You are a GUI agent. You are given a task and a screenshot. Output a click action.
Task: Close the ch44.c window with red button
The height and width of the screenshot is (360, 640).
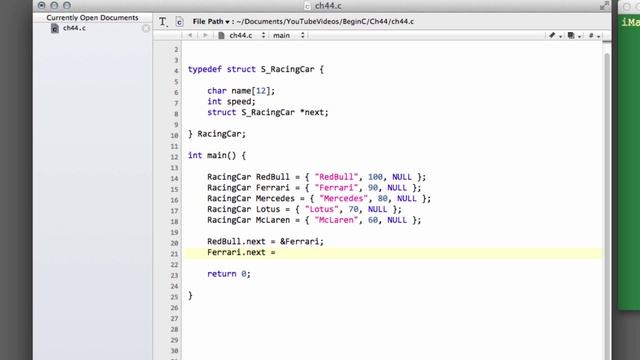click(x=42, y=5)
